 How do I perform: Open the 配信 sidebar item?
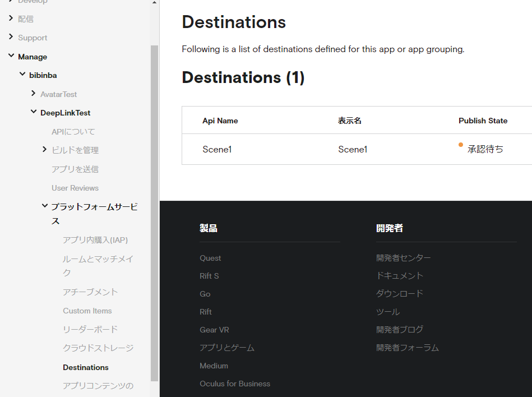[26, 19]
